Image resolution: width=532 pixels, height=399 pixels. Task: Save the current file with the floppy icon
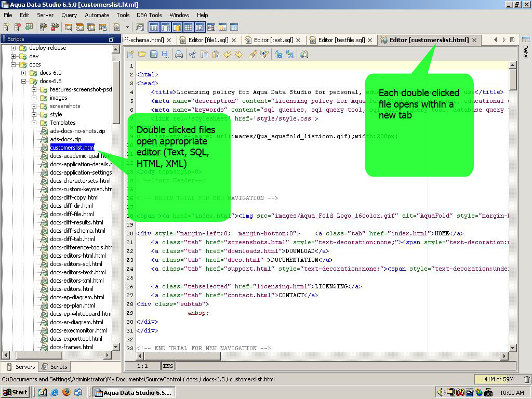click(154, 54)
